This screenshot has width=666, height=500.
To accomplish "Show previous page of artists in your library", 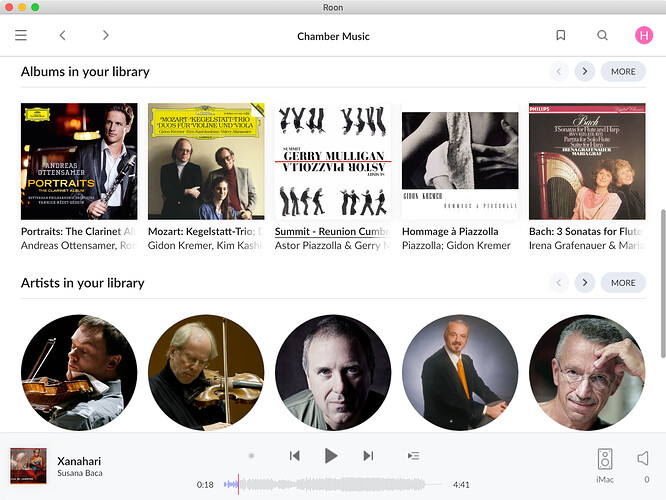I will (x=559, y=282).
